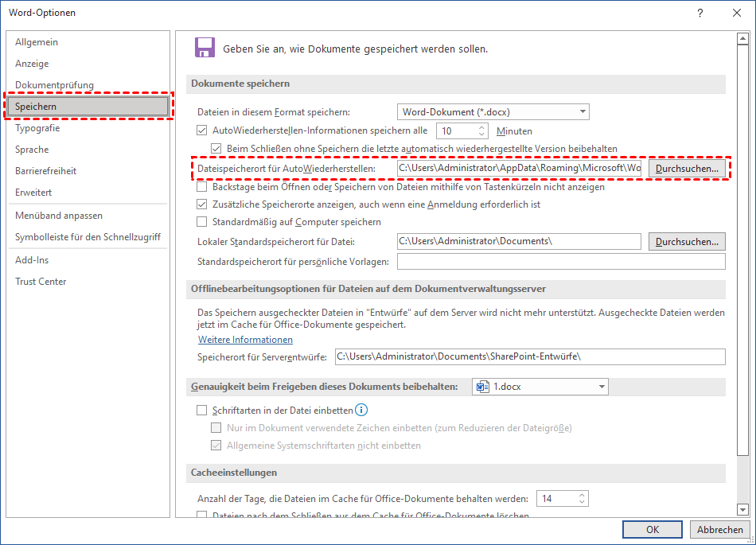Expand the 1.docx document dropdown
Viewport: 756px width, 545px height.
(x=602, y=387)
